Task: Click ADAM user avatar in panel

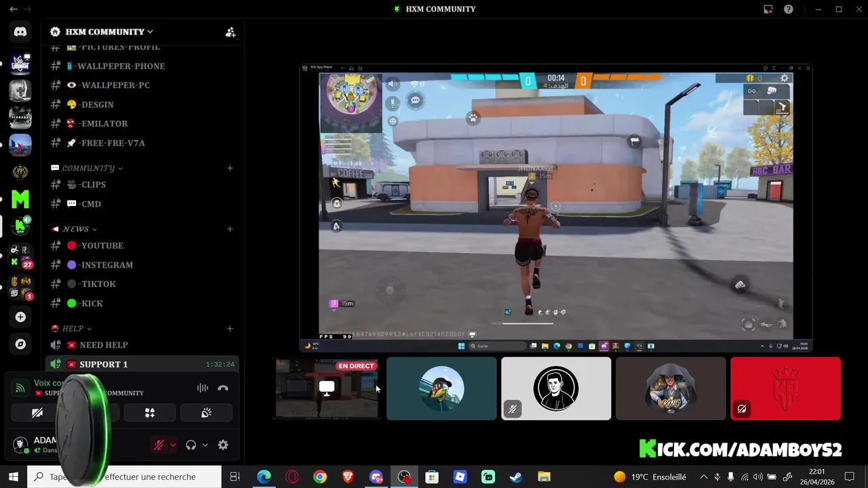Action: [20, 445]
